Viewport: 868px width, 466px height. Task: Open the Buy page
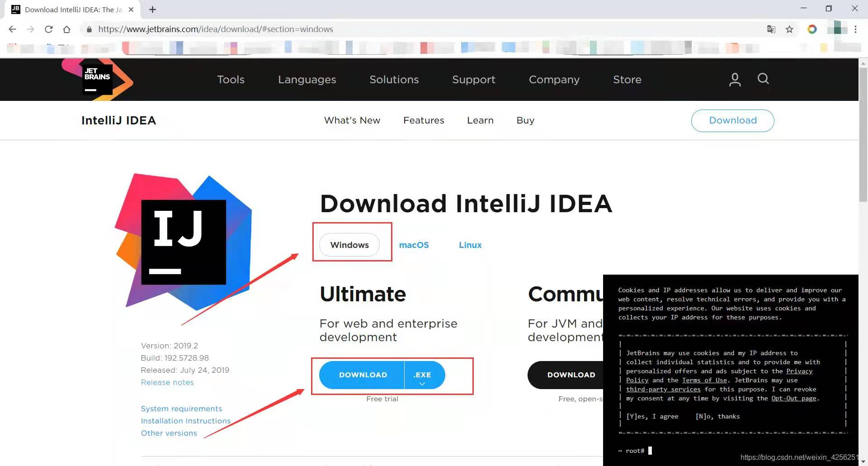(525, 120)
